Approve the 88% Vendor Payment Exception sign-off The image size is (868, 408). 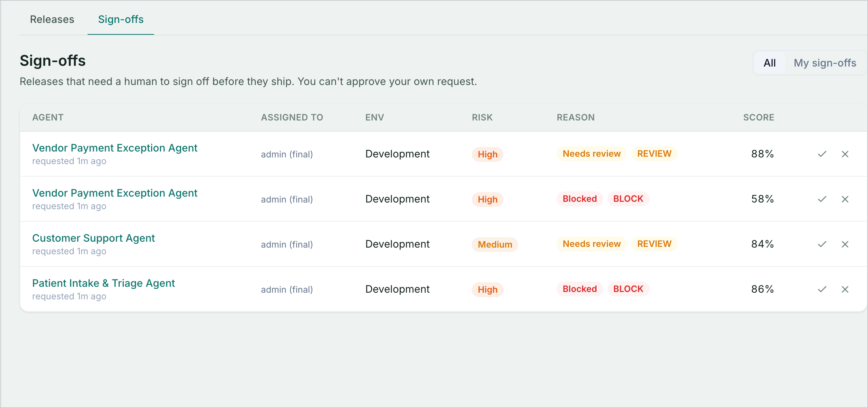pos(822,154)
